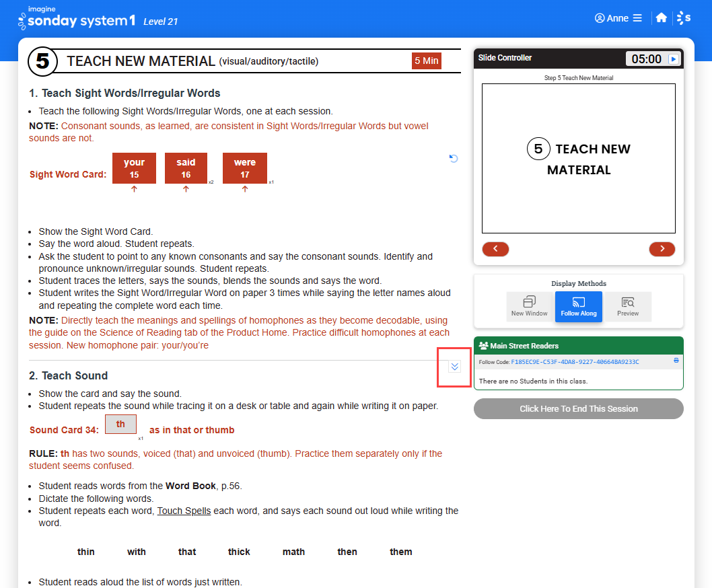Click the 'were 17' sight word card
This screenshot has width=712, height=588.
pos(245,168)
